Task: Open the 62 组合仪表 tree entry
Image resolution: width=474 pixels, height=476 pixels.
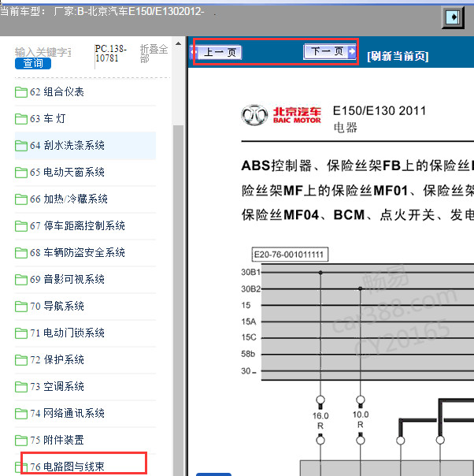Action: click(x=57, y=92)
